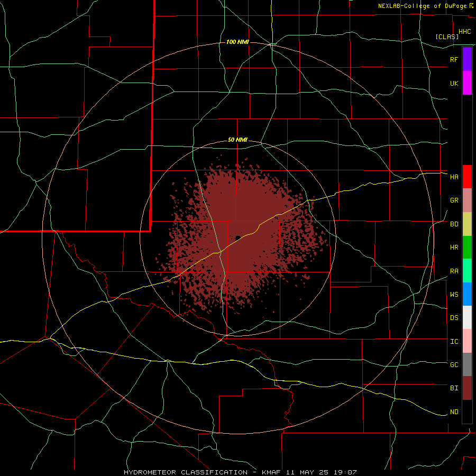Click the 100 NMI range ring label
The height and width of the screenshot is (476, 476).
pyautogui.click(x=237, y=42)
